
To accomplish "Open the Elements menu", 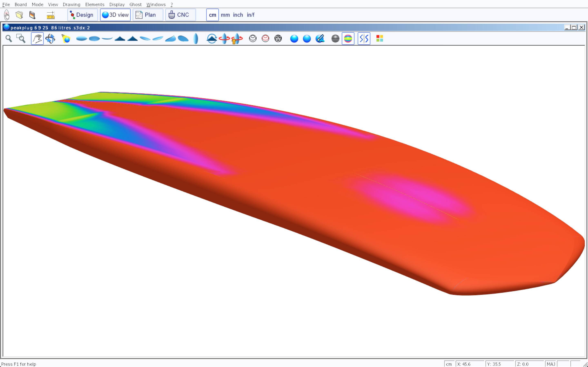I will (x=95, y=4).
